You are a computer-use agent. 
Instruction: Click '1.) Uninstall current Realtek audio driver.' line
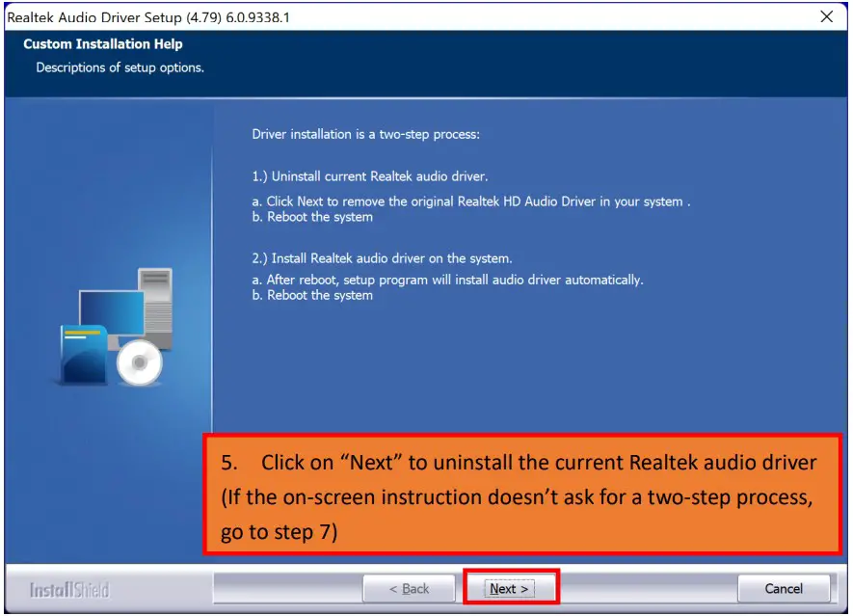click(370, 176)
